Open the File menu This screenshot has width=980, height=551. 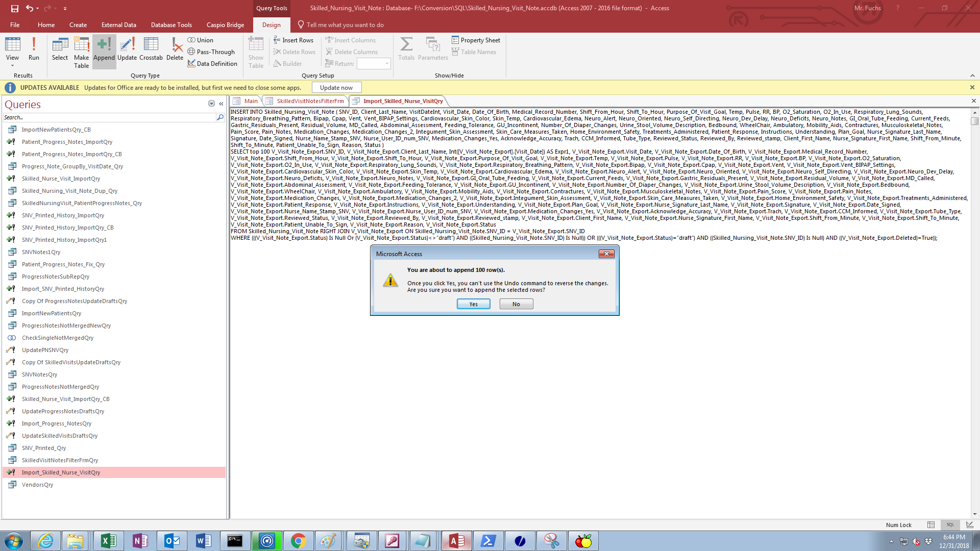(x=15, y=24)
